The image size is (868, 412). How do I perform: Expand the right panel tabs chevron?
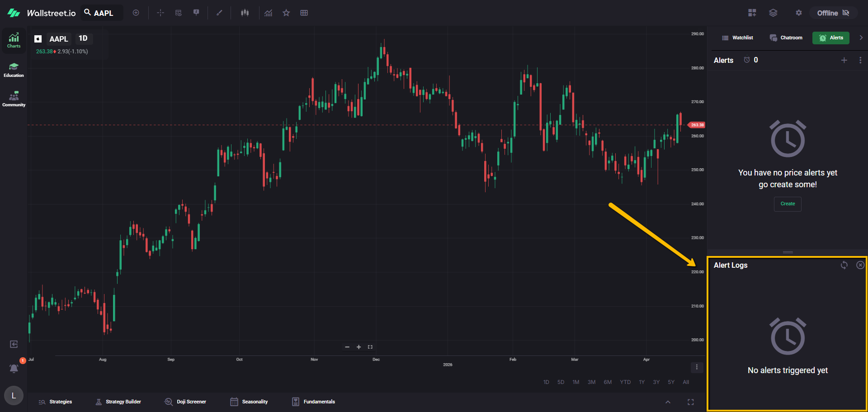(861, 38)
